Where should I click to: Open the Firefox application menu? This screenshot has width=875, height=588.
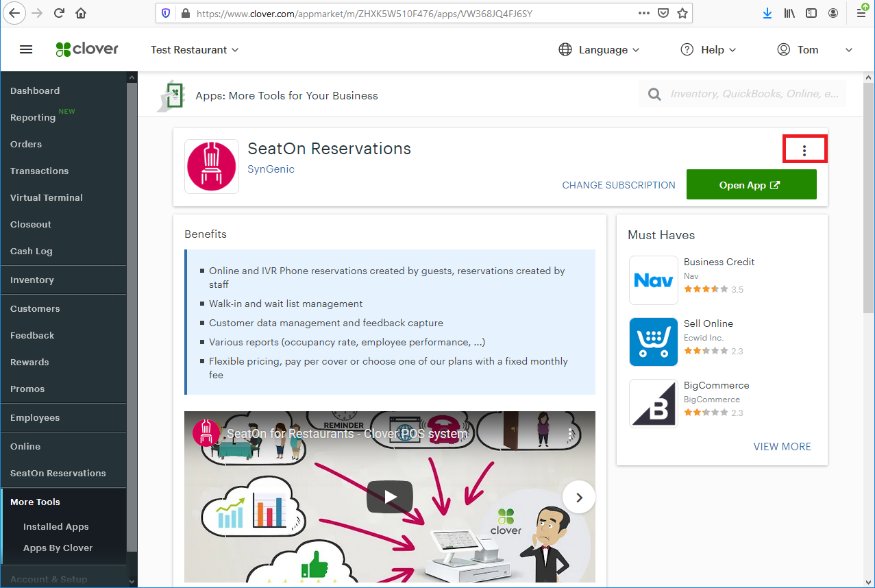click(861, 12)
